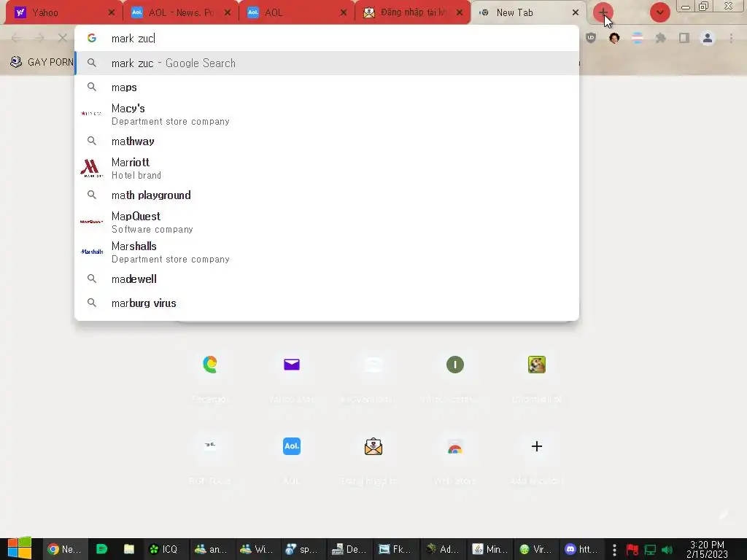Close the AOL - News tab
This screenshot has width=747, height=560.
[x=228, y=13]
